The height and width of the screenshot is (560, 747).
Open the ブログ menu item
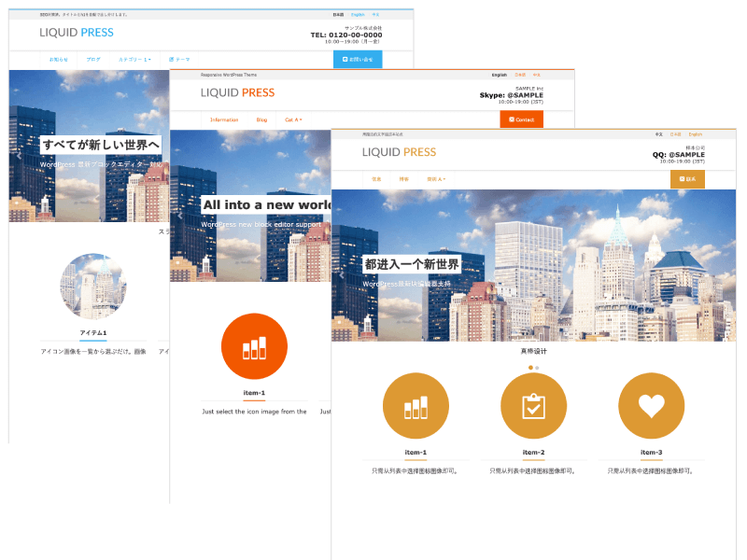click(x=93, y=60)
